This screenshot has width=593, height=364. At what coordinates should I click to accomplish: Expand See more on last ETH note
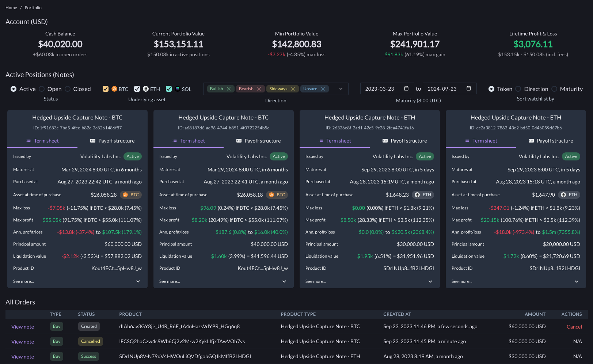(x=577, y=281)
